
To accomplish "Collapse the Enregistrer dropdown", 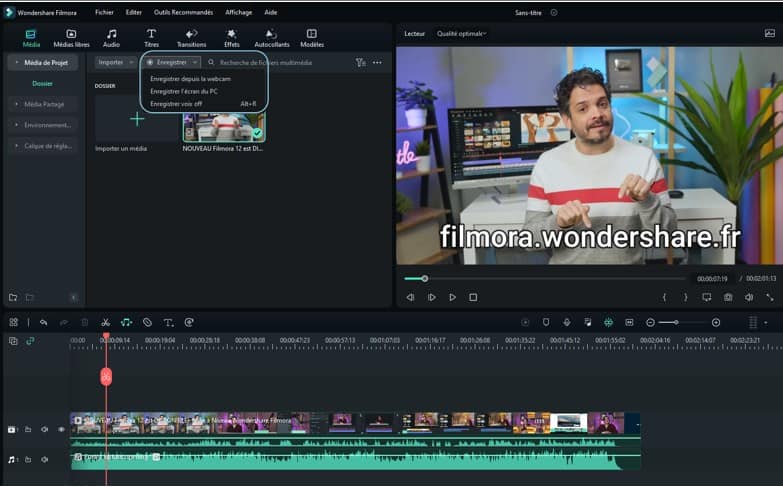I will [172, 62].
